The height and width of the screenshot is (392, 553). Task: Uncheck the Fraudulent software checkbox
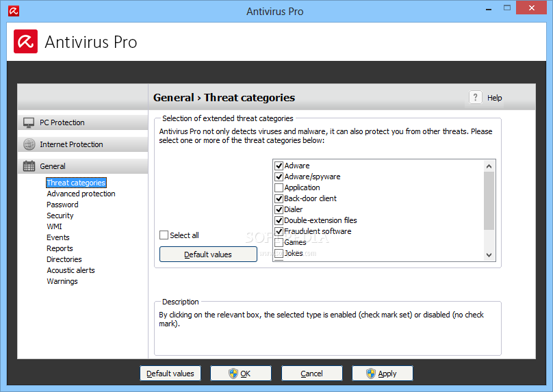(x=279, y=231)
